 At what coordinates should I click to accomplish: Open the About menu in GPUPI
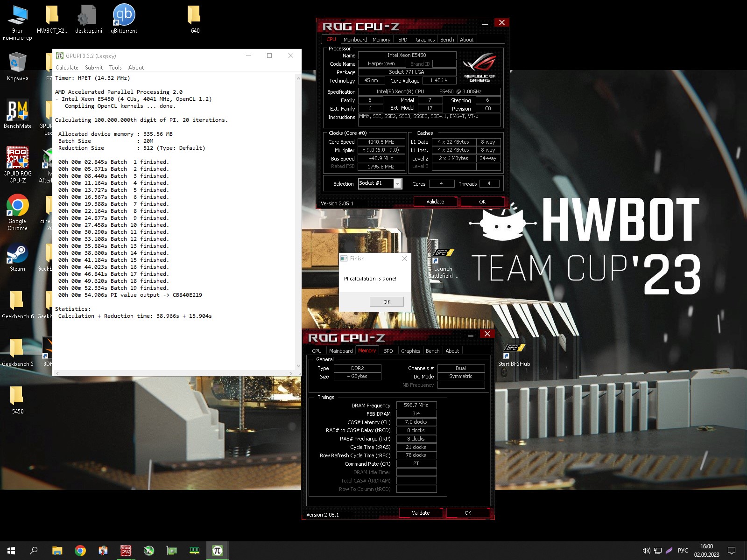136,68
